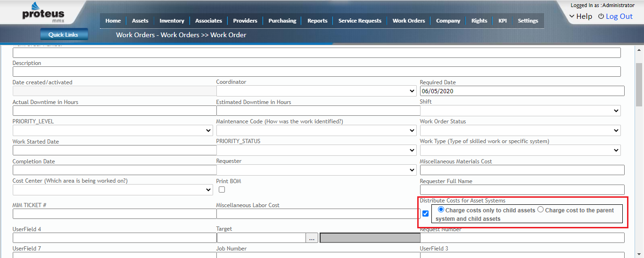Viewport: 644px width, 258px height.
Task: Click the Help chevron icon
Action: [572, 16]
